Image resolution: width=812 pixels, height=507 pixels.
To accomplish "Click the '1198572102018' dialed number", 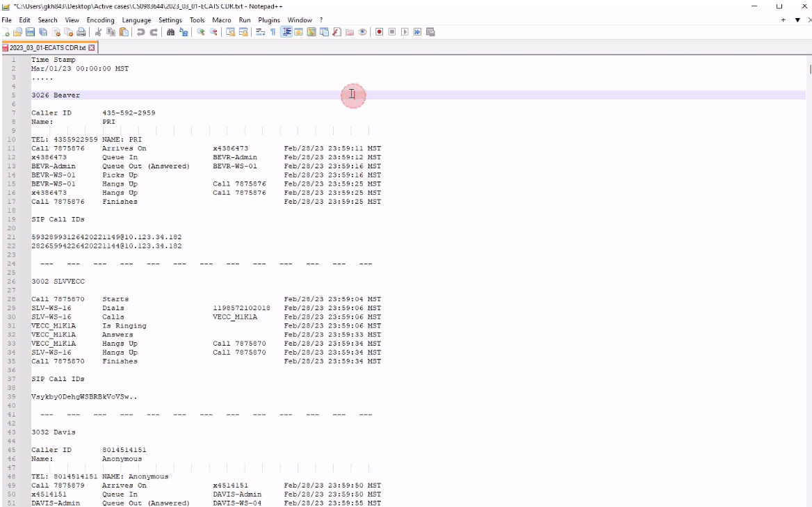I will pyautogui.click(x=241, y=308).
